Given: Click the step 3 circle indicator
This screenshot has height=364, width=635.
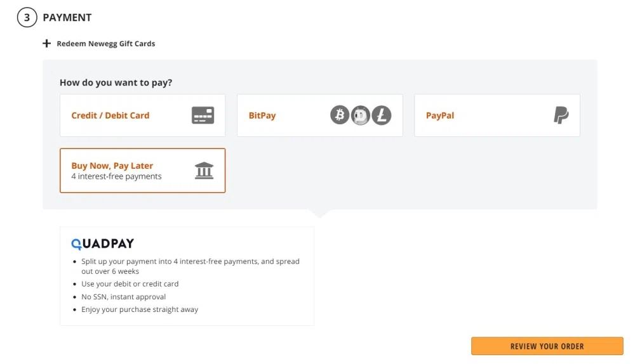Looking at the screenshot, I should [x=27, y=18].
